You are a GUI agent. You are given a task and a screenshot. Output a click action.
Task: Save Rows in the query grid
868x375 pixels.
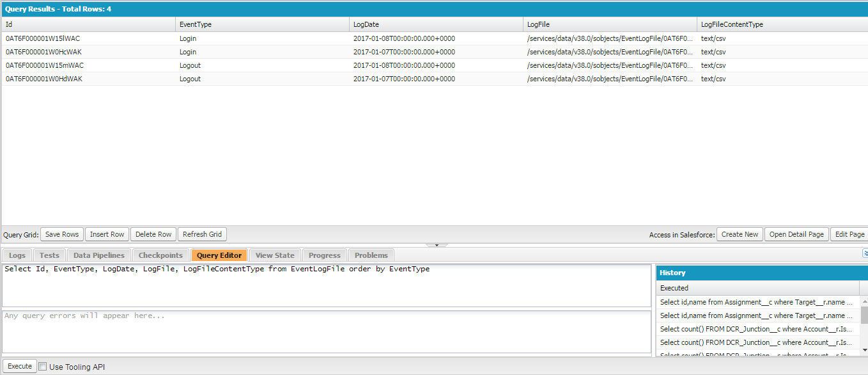[61, 234]
